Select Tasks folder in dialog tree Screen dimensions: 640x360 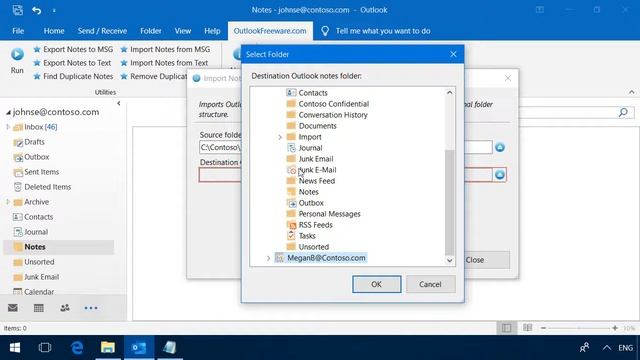tap(301, 236)
